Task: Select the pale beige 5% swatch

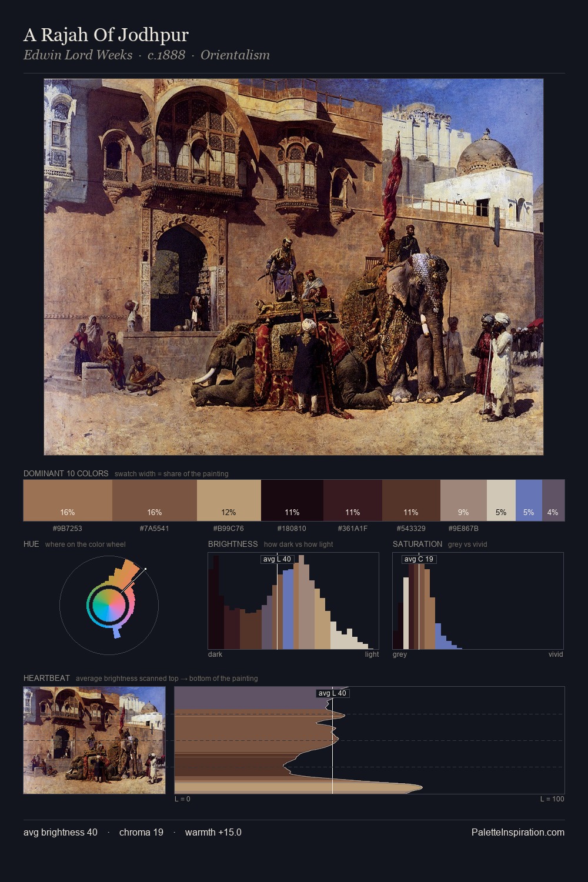Action: tap(501, 500)
